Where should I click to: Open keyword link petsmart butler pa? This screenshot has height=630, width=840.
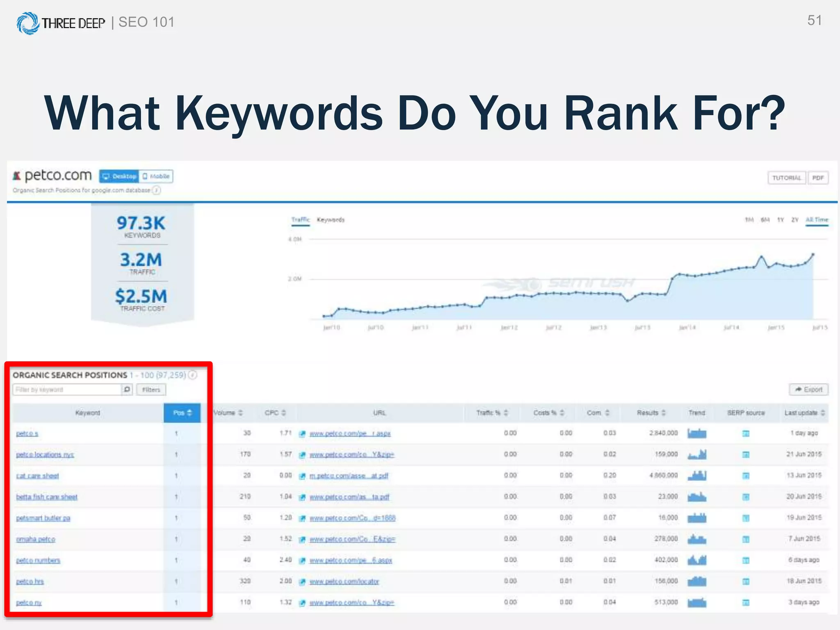point(43,518)
